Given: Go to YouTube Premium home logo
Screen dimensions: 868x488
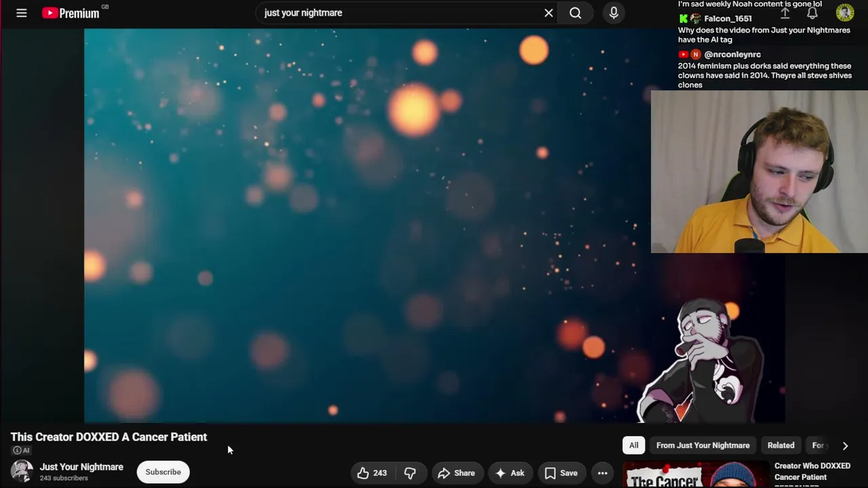Looking at the screenshot, I should pos(71,13).
